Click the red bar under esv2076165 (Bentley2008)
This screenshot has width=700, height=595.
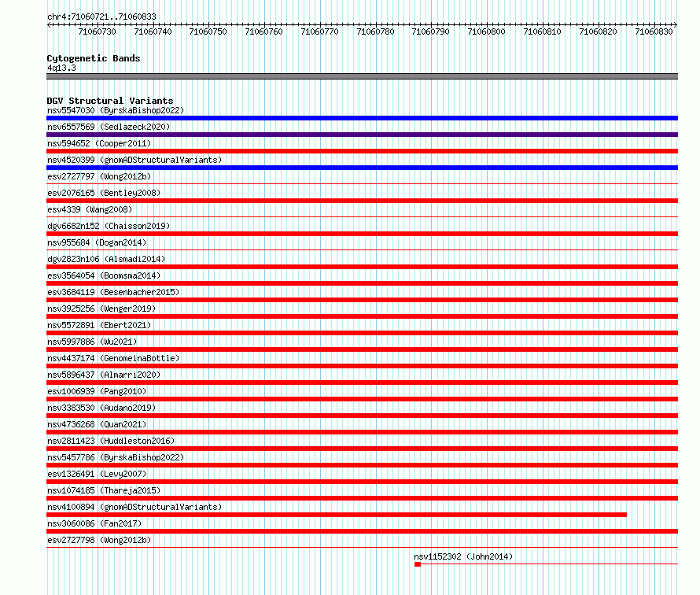[362, 201]
